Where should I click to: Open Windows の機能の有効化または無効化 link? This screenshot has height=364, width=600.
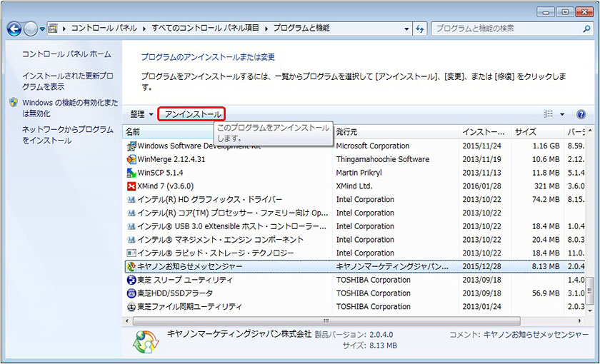(69, 108)
